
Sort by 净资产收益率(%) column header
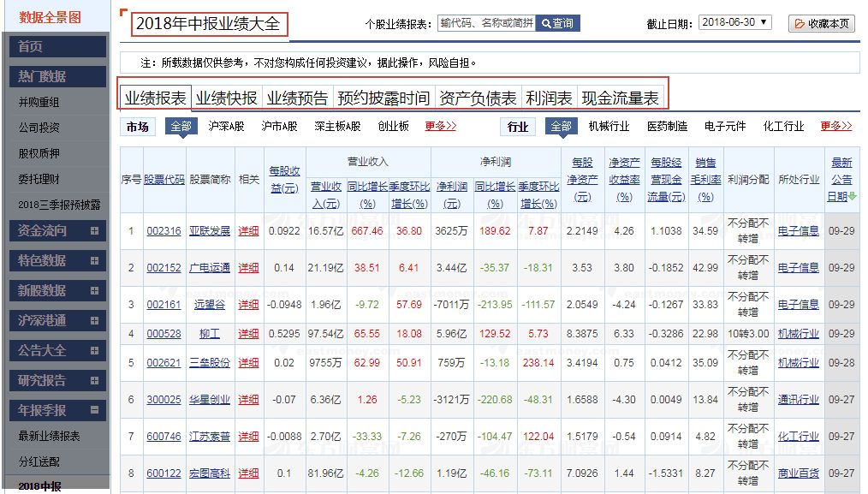tap(624, 180)
